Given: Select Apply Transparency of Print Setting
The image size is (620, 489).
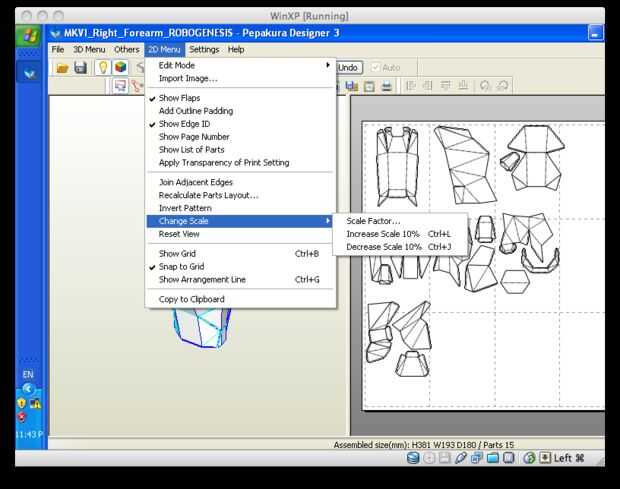Looking at the screenshot, I should [x=241, y=163].
